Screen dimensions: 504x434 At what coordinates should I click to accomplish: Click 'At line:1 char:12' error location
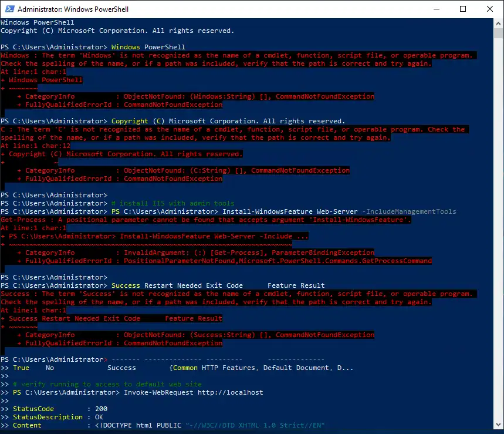(x=35, y=146)
